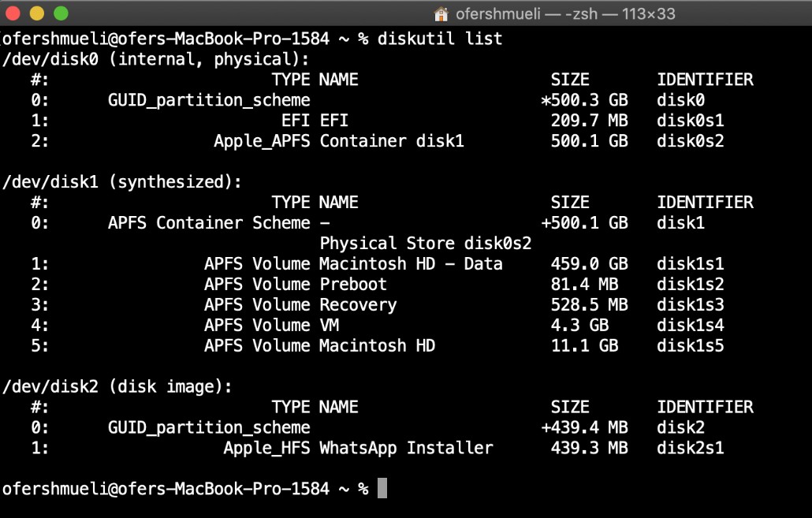The height and width of the screenshot is (518, 812).
Task: Click the '209.7 MB' EFI size
Action: coord(590,120)
